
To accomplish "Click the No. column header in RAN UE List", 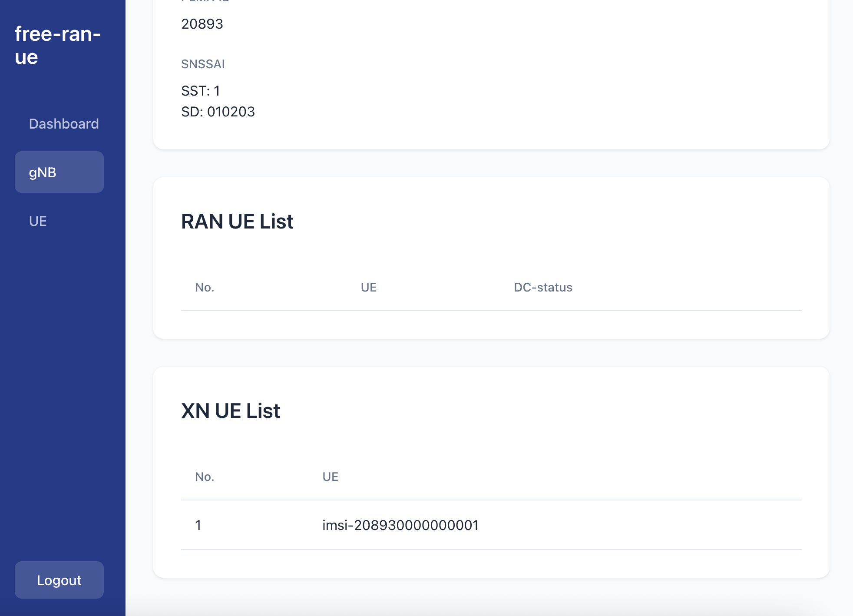I will [204, 287].
